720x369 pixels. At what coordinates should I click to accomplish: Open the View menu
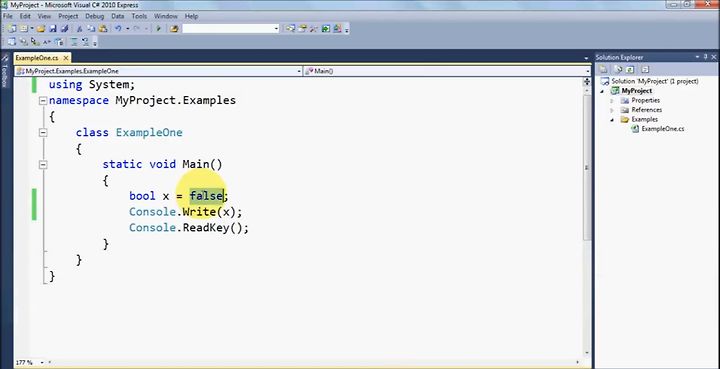pos(44,16)
